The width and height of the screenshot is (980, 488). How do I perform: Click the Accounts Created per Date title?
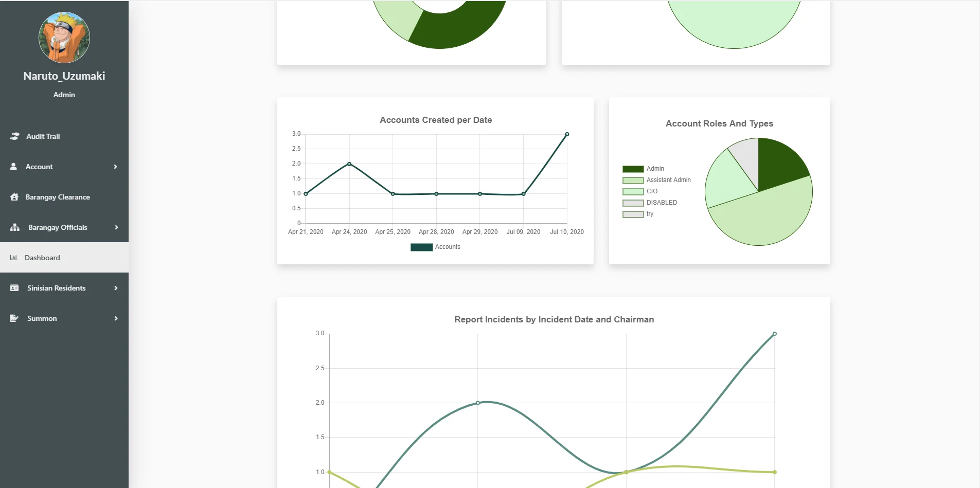pos(436,120)
